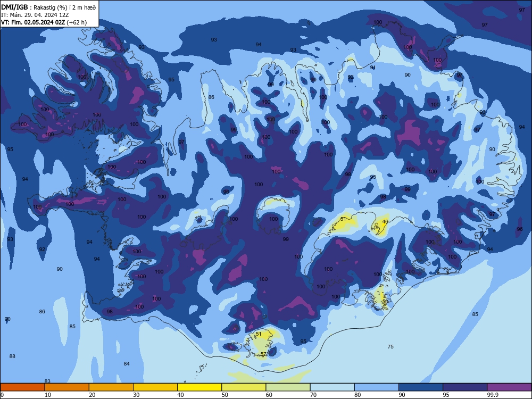
Task: Select the 80–90 light blue legend swatch
Action: 377,387
